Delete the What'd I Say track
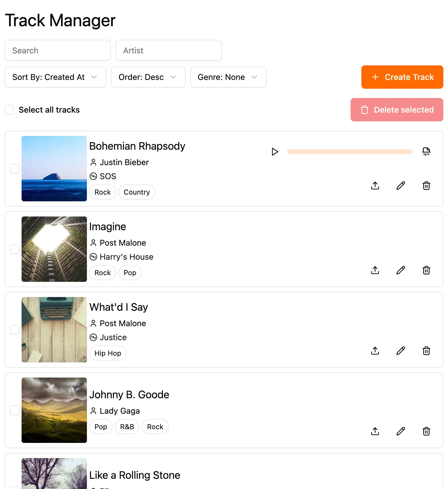This screenshot has height=489, width=448. point(426,351)
